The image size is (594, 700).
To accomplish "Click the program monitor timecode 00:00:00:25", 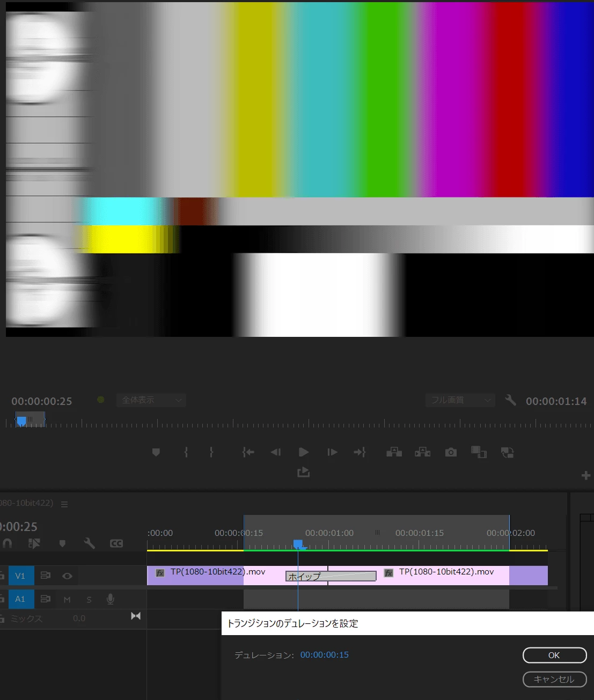I will tap(42, 401).
